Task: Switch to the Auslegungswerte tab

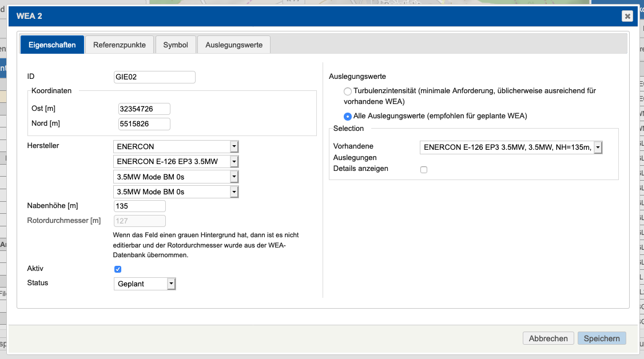Action: click(233, 44)
